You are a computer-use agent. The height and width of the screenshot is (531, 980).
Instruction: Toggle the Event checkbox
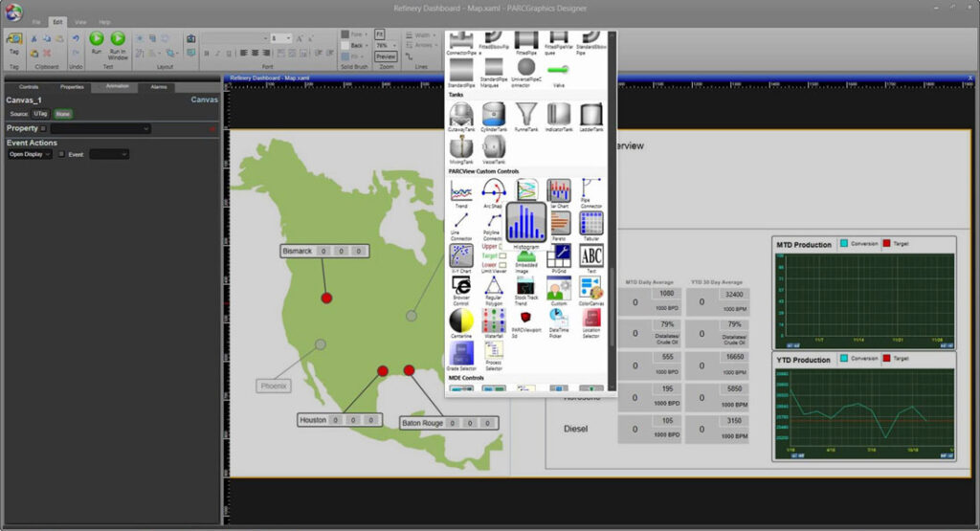[61, 154]
